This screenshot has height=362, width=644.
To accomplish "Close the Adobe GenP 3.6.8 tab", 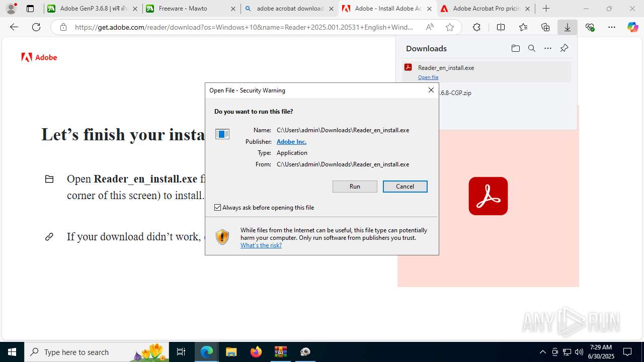I will pos(135,9).
